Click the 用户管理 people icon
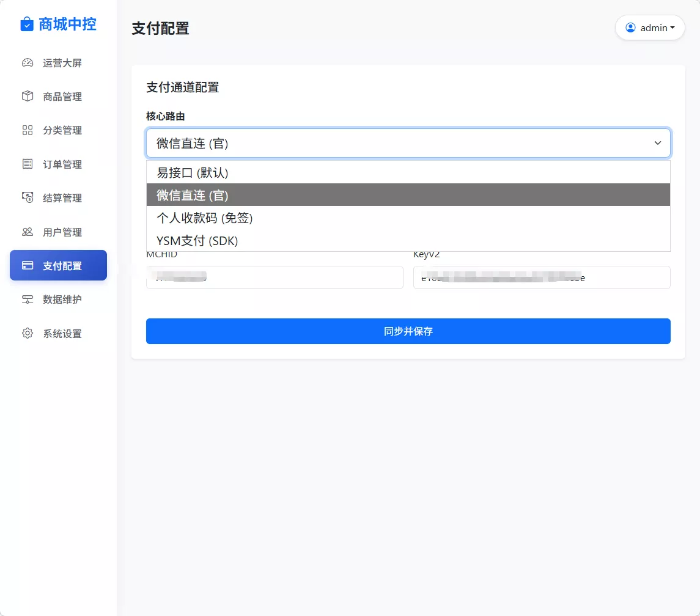Image resolution: width=700 pixels, height=616 pixels. click(28, 232)
